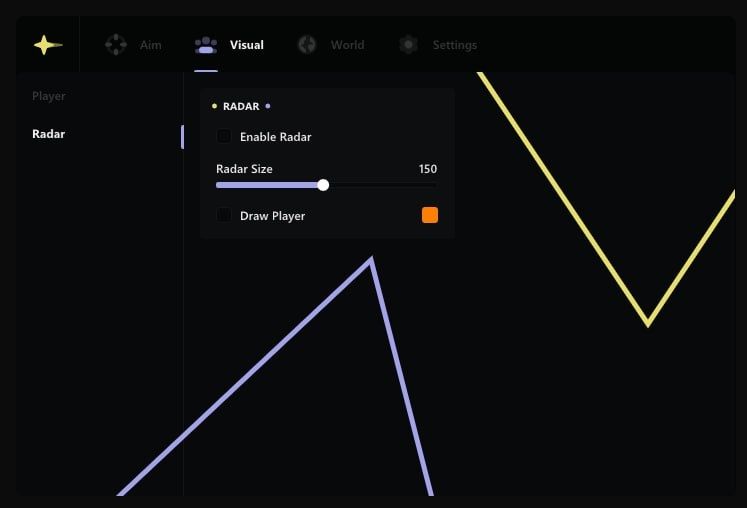The width and height of the screenshot is (747, 508).
Task: Click the Settings gear icon
Action: 408,45
